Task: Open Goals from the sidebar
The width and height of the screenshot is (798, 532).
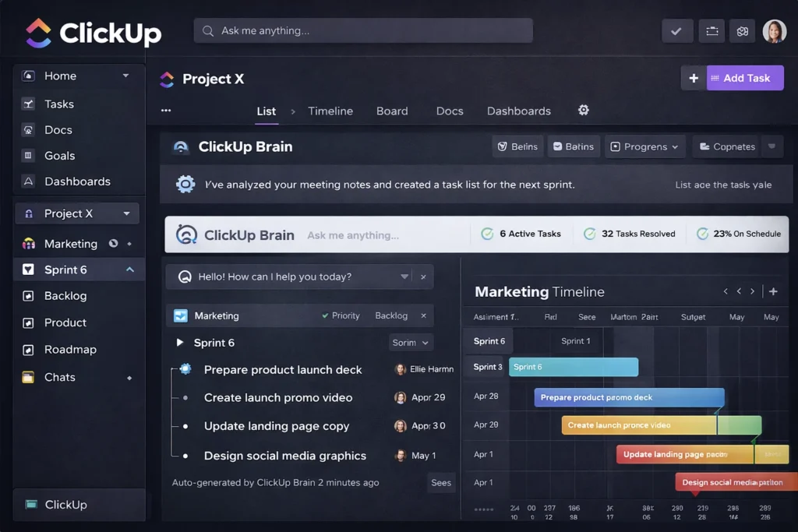Action: tap(59, 156)
